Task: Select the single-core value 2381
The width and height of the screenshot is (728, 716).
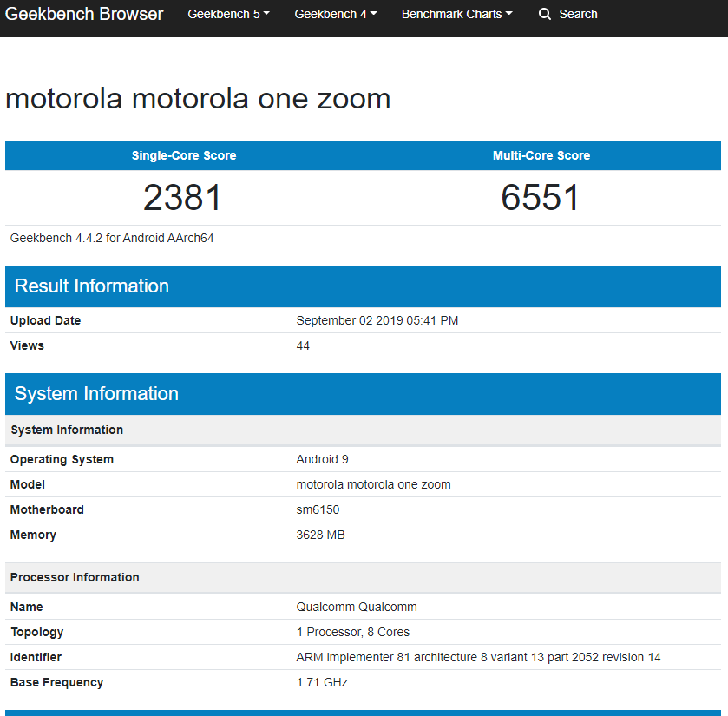Action: (x=182, y=197)
